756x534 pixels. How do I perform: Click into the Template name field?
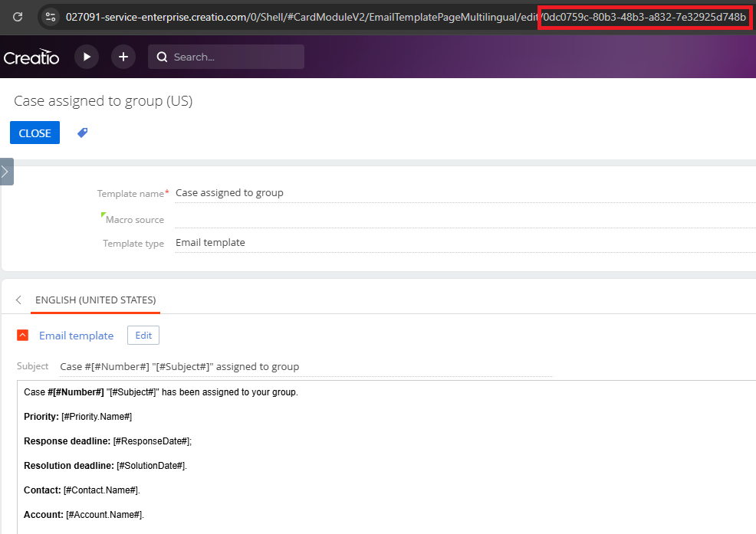[x=460, y=193]
